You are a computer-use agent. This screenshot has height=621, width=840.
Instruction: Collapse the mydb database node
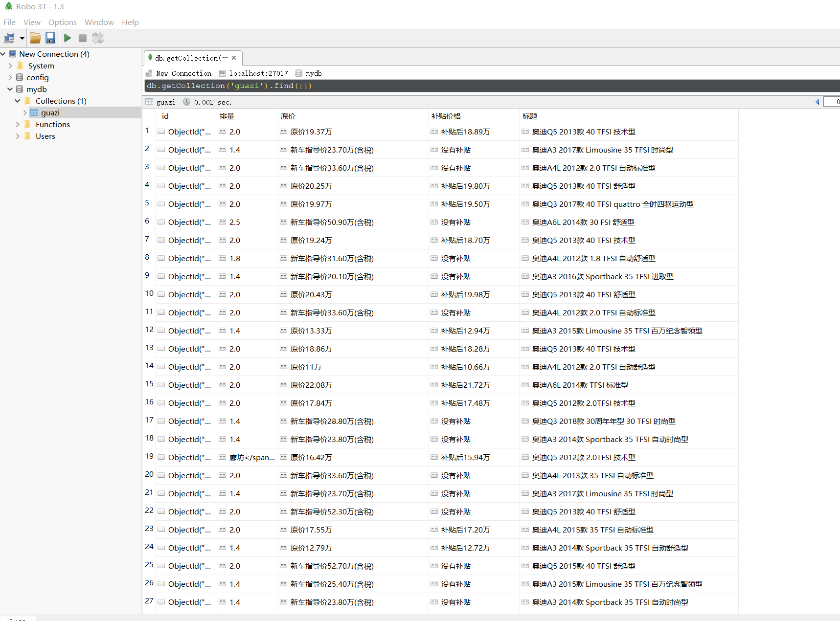coord(10,89)
